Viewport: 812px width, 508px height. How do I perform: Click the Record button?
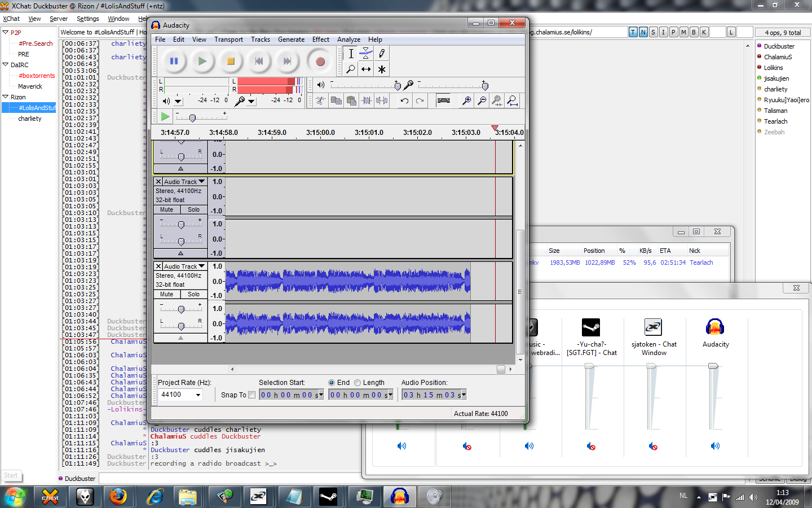tap(320, 62)
